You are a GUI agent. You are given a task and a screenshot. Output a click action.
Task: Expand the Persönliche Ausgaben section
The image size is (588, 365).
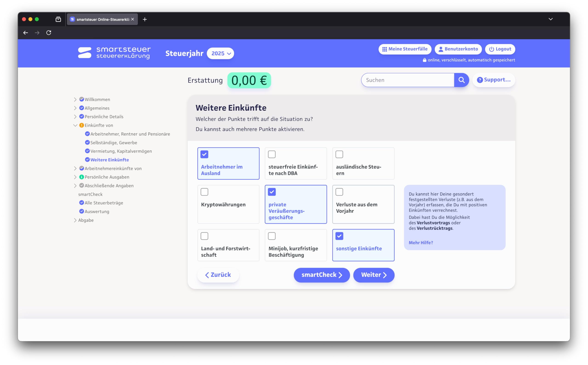pos(75,177)
